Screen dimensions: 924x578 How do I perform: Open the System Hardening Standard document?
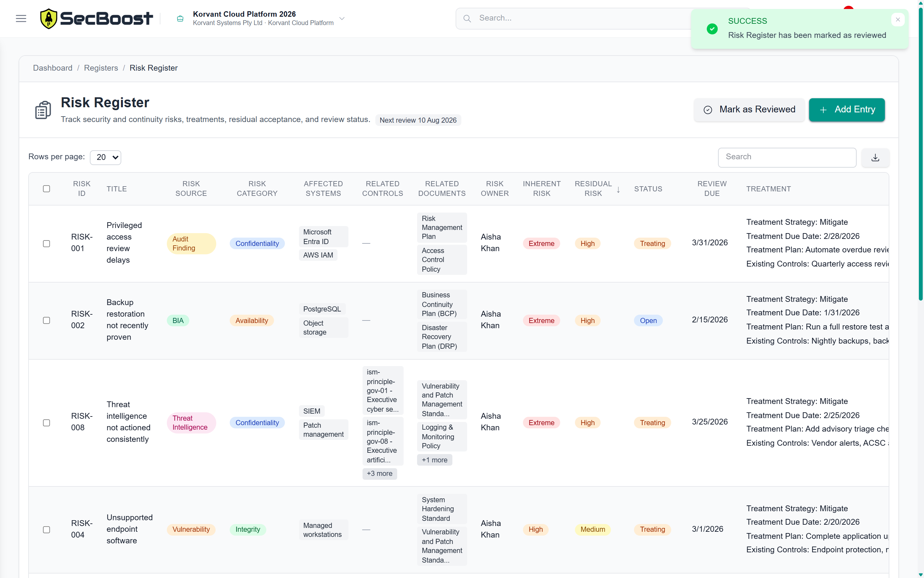pos(442,509)
